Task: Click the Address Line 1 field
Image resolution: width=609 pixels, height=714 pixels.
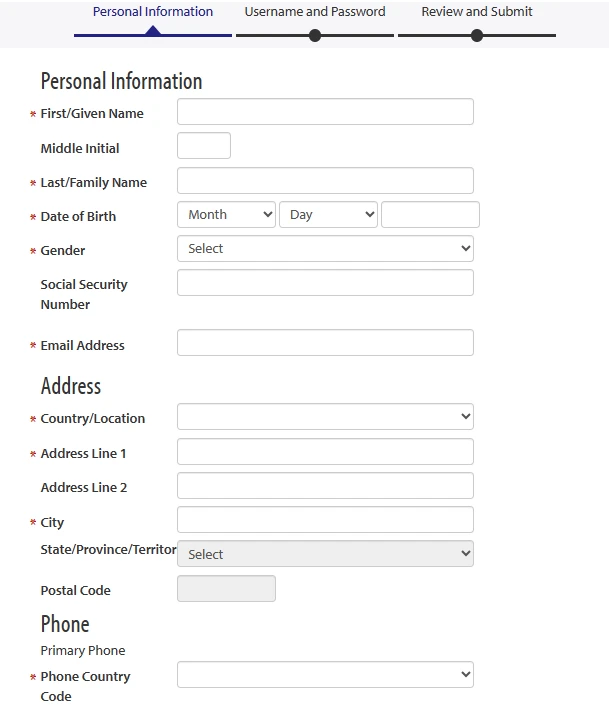Action: 325,452
